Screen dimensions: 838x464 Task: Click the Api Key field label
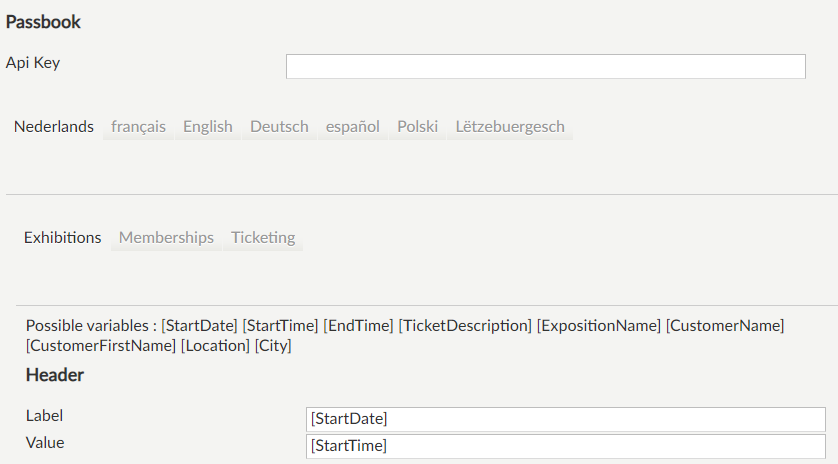(x=33, y=62)
